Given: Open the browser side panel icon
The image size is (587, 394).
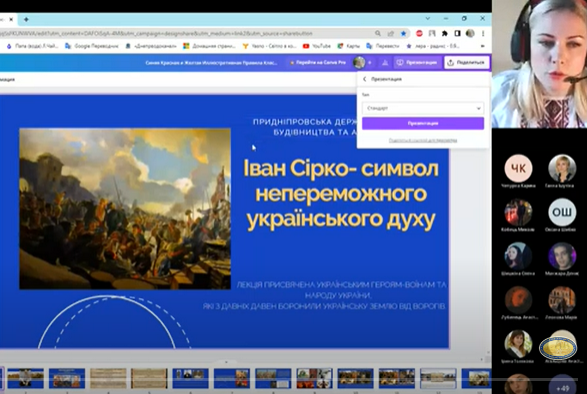Looking at the screenshot, I should click(x=457, y=34).
